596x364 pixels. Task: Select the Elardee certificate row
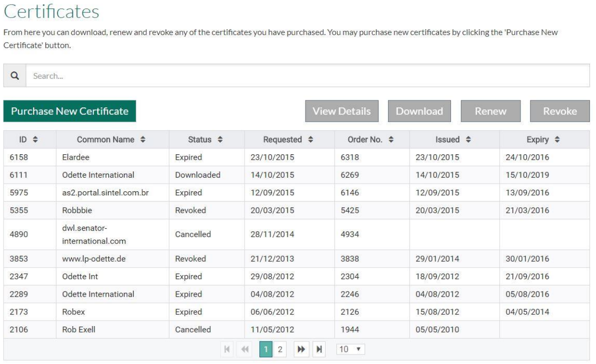click(x=296, y=157)
